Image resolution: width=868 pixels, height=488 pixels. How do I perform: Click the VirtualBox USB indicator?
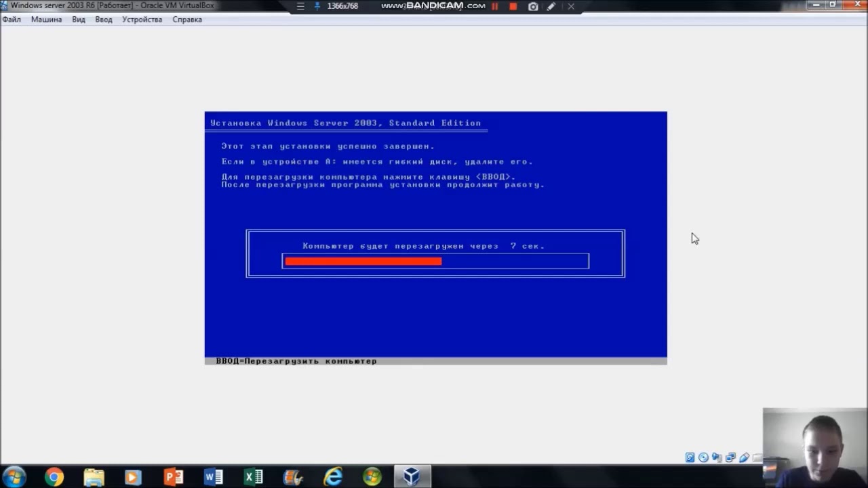pyautogui.click(x=744, y=457)
